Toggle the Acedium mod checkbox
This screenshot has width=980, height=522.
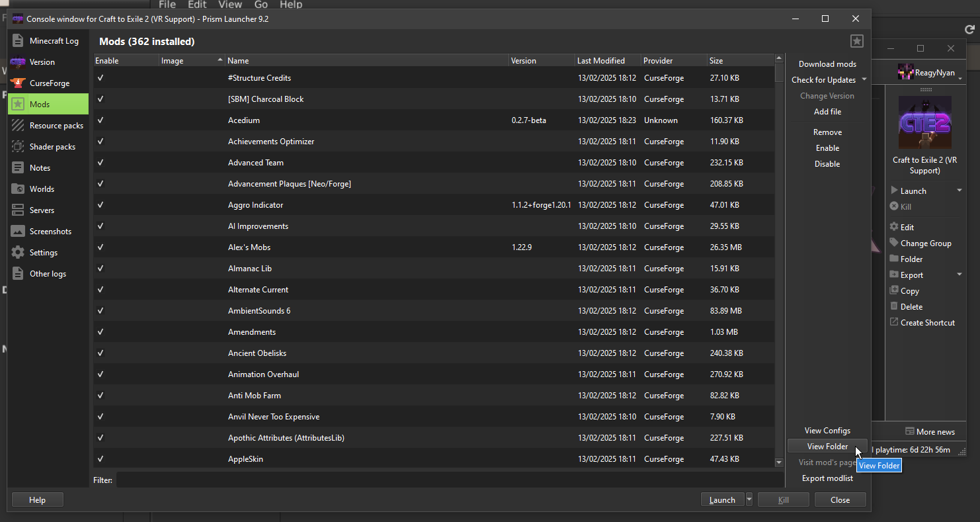(101, 120)
